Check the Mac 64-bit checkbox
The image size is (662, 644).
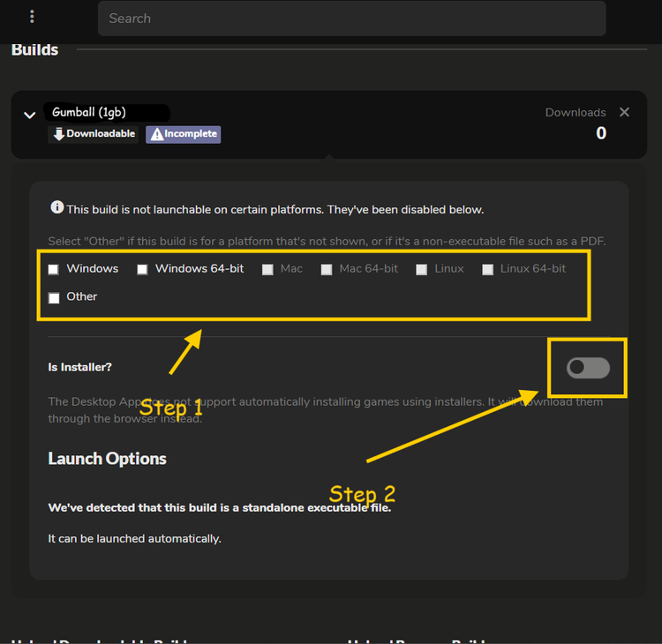(x=327, y=270)
